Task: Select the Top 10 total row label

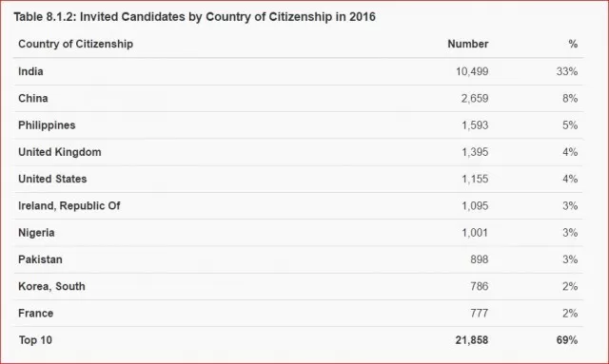Action: pyautogui.click(x=35, y=340)
